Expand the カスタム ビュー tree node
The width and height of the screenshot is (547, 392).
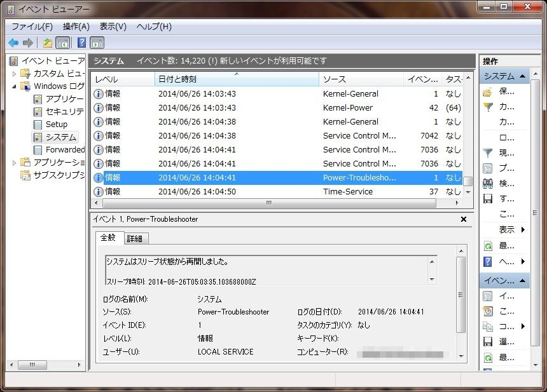pos(14,74)
